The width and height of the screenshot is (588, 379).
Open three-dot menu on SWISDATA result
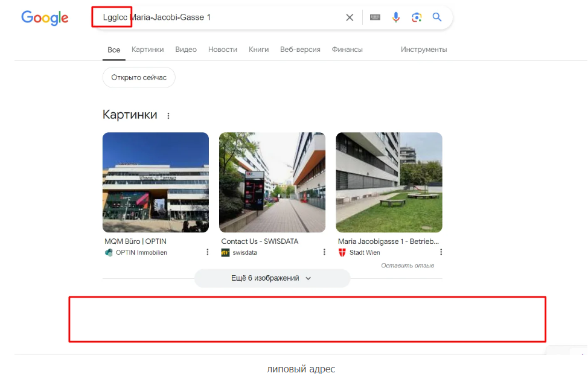(x=324, y=252)
